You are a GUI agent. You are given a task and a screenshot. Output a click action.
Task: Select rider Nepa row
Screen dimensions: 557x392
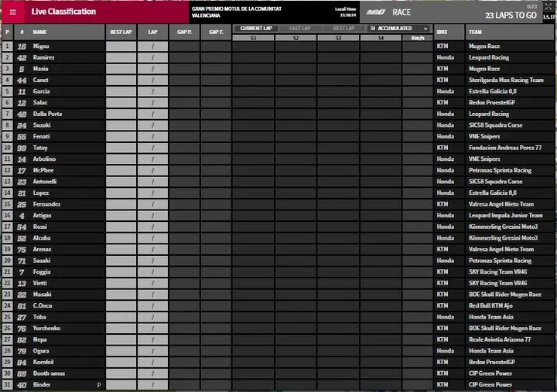(x=278, y=339)
